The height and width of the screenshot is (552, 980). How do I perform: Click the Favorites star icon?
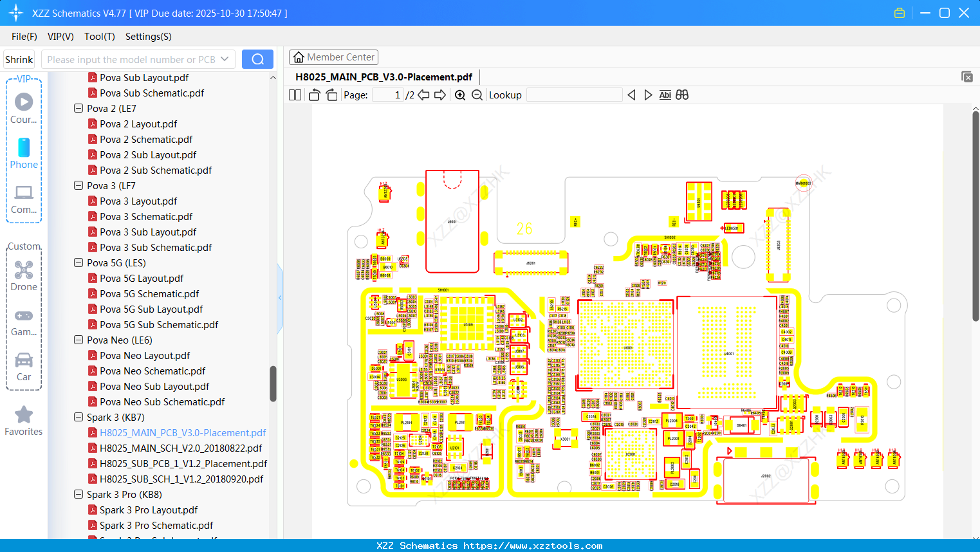[x=23, y=414]
